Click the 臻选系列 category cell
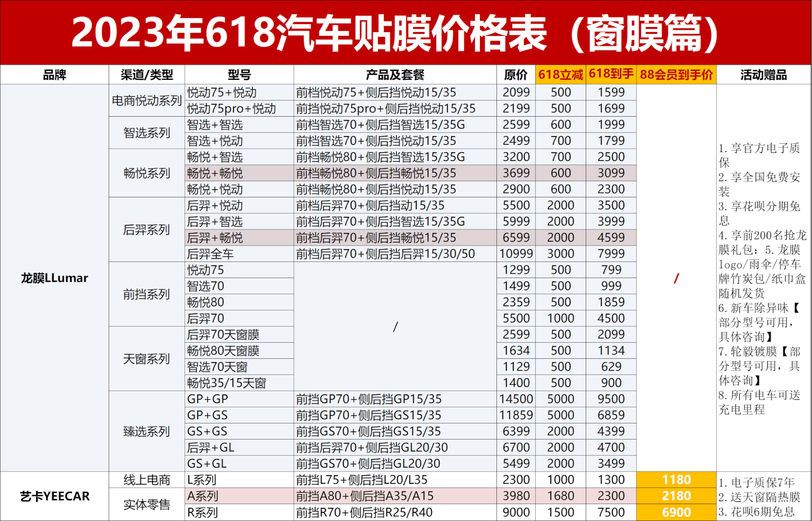 tap(147, 431)
